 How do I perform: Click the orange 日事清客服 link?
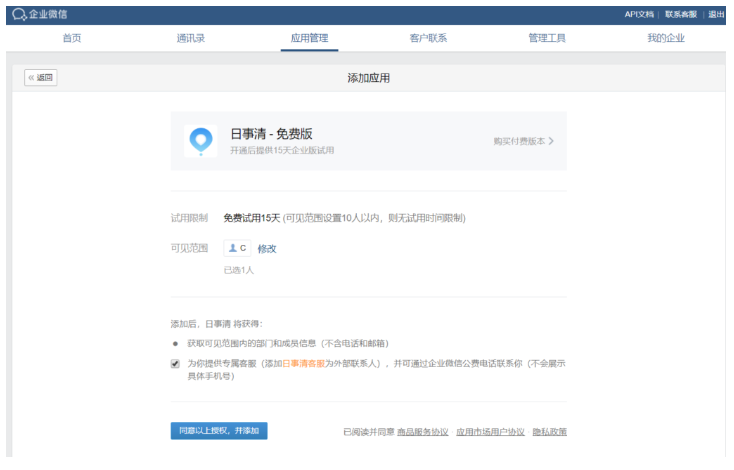click(304, 363)
